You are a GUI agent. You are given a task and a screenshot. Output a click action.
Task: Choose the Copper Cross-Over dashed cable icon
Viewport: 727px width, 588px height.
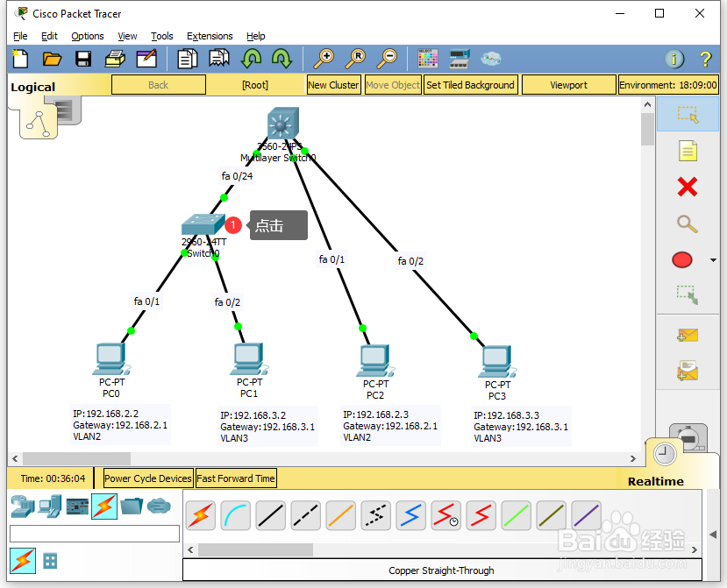pyautogui.click(x=306, y=516)
